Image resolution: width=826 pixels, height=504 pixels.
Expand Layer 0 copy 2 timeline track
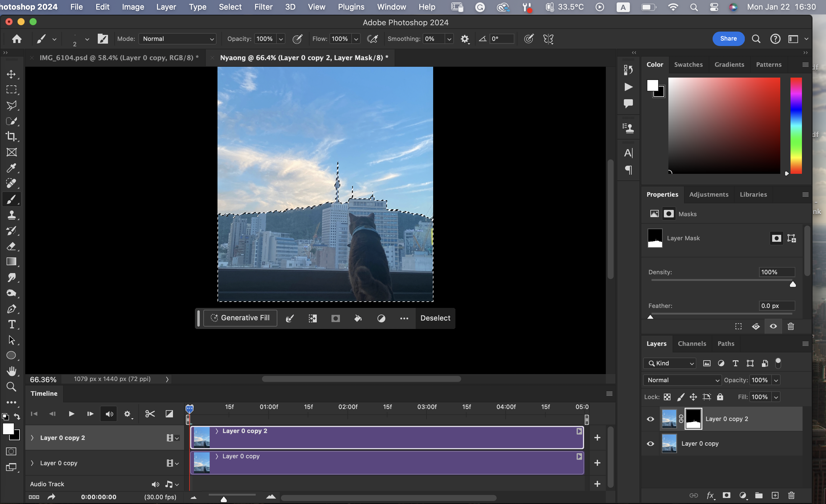[x=32, y=438]
